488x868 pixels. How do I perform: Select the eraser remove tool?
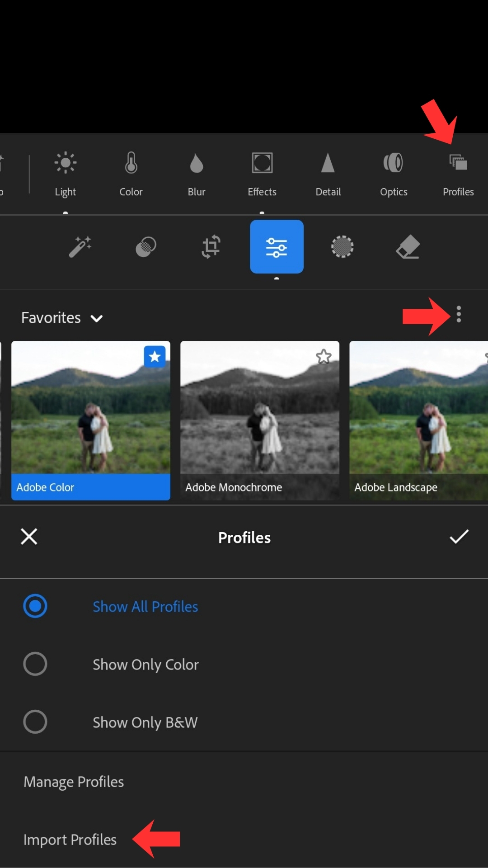point(408,247)
